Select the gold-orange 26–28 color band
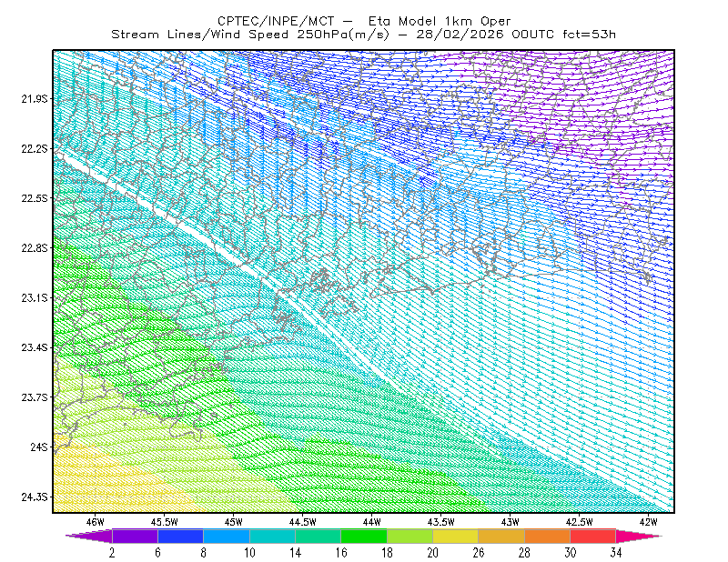 point(501,536)
